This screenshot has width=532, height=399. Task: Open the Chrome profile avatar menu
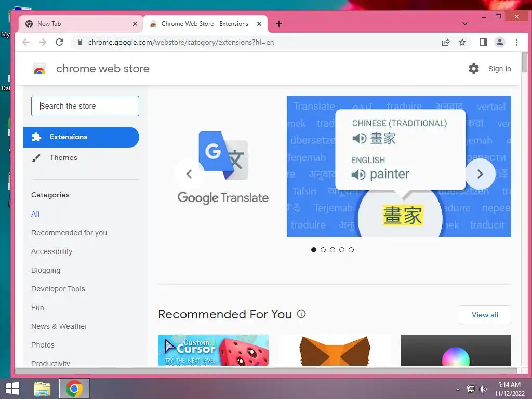pyautogui.click(x=499, y=42)
